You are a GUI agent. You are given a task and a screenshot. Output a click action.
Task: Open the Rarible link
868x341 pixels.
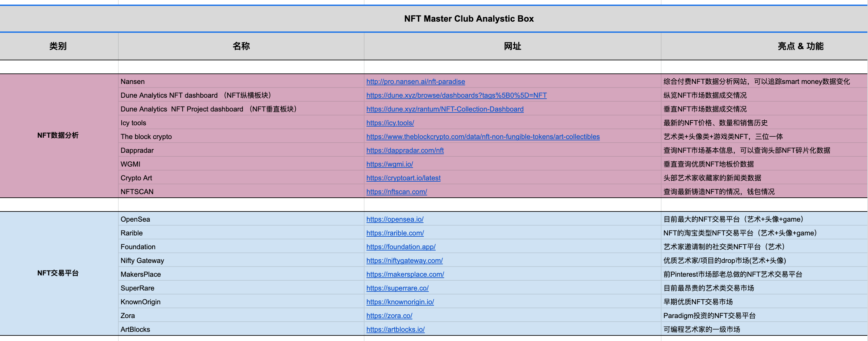click(395, 233)
